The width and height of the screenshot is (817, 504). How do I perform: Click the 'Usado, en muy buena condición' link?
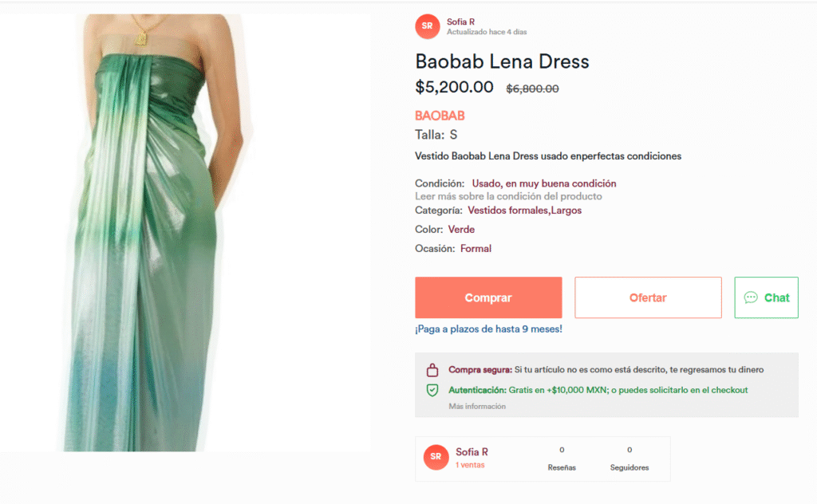pyautogui.click(x=543, y=183)
